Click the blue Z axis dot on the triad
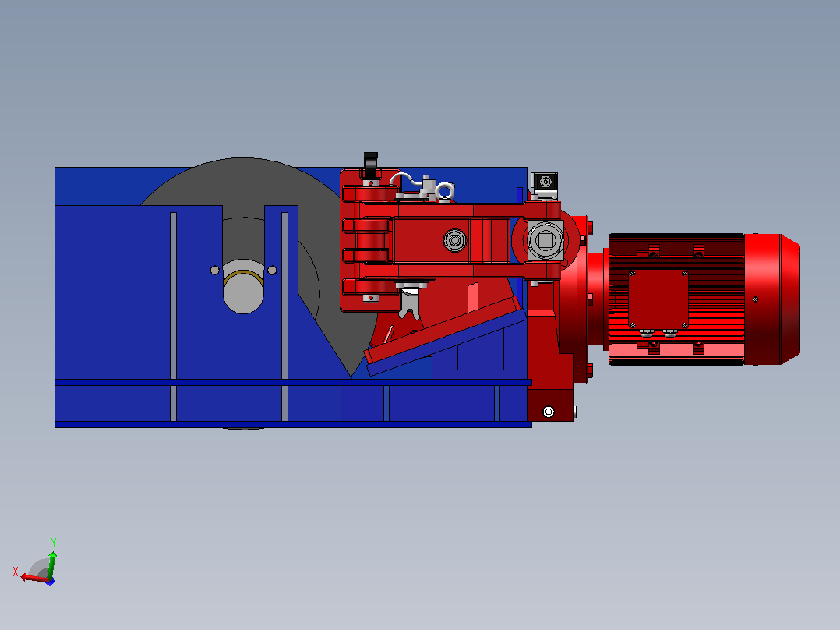Screen dimensions: 840x630 pyautogui.click(x=50, y=582)
